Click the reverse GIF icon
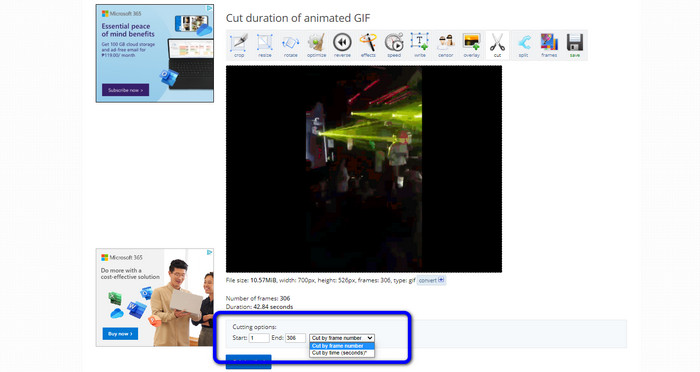The image size is (700, 372). [x=342, y=45]
